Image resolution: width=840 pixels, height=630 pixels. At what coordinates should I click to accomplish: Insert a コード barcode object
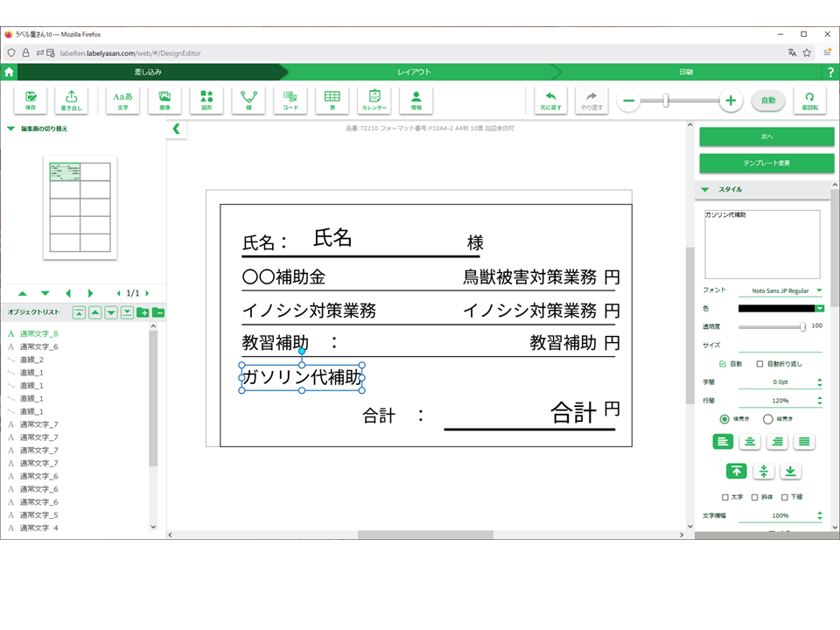coord(290,100)
